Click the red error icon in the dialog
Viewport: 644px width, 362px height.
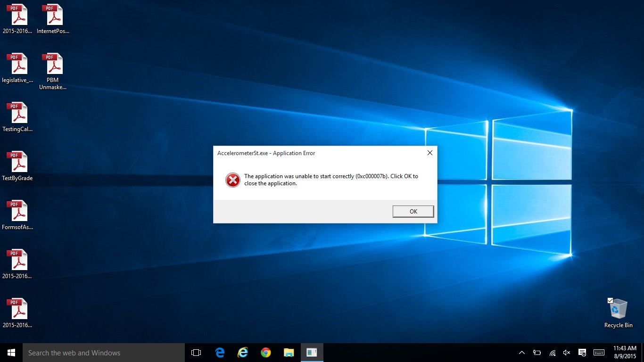(232, 180)
